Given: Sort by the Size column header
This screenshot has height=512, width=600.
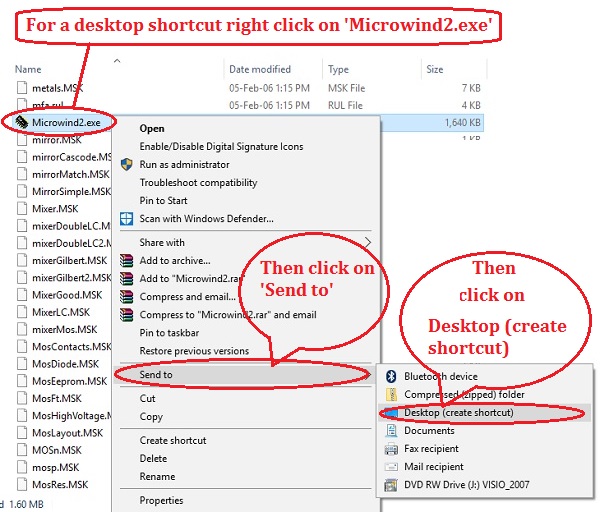Looking at the screenshot, I should pyautogui.click(x=435, y=69).
